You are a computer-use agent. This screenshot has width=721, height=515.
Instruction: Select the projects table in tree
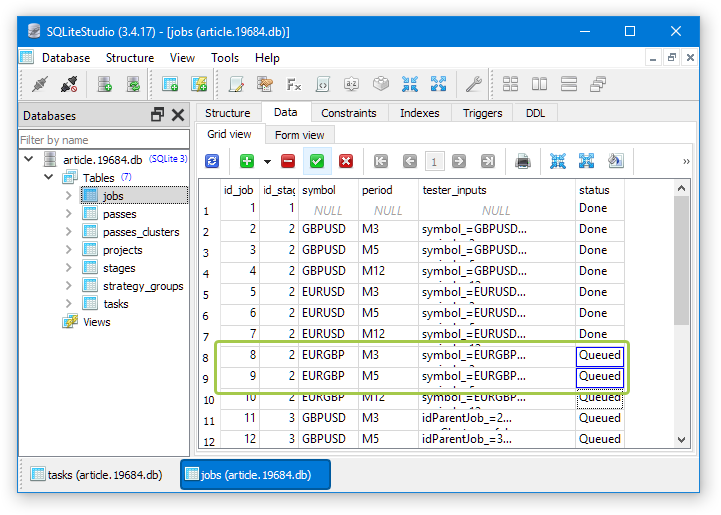click(x=122, y=250)
